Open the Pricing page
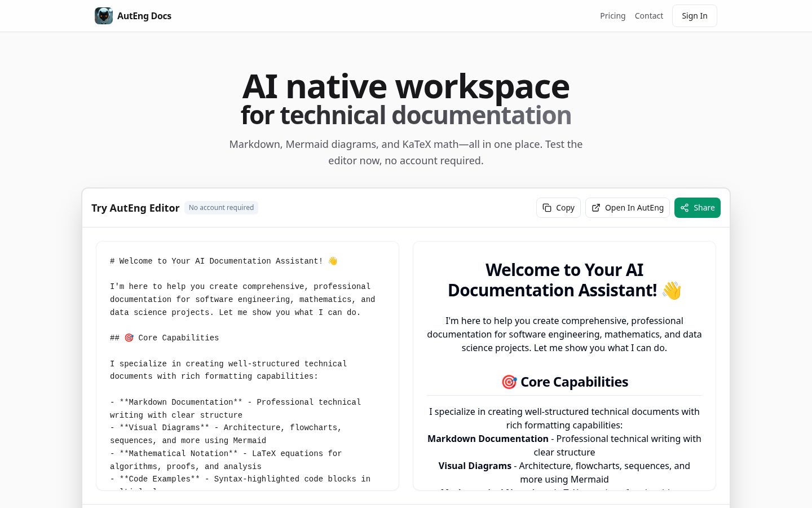 pyautogui.click(x=612, y=16)
